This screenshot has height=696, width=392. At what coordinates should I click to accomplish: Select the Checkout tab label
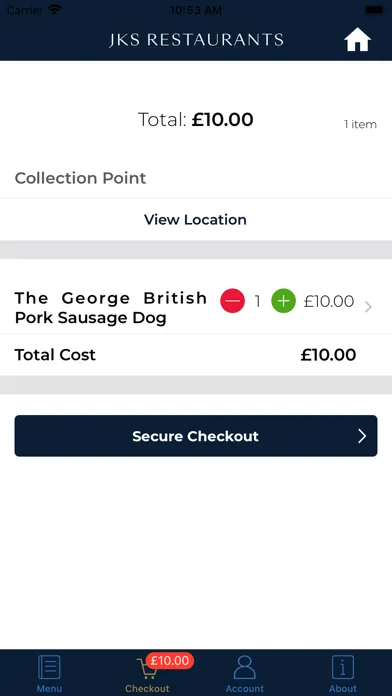(147, 689)
